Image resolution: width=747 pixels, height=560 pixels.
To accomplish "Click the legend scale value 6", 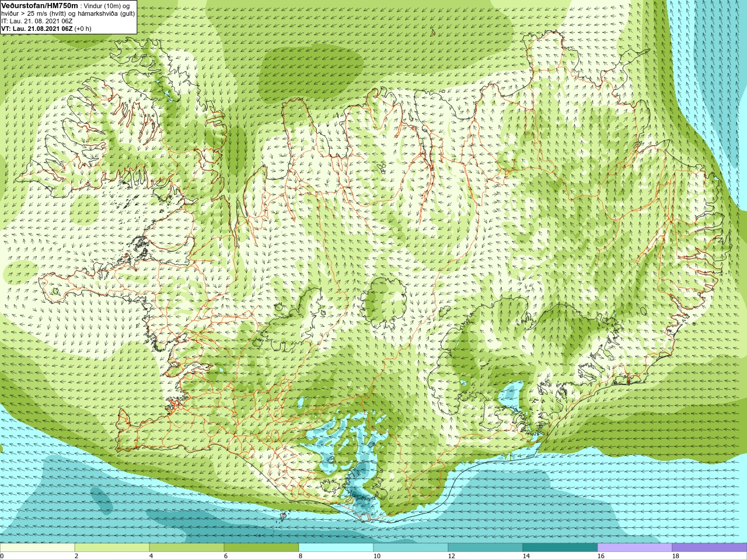I will (226, 556).
